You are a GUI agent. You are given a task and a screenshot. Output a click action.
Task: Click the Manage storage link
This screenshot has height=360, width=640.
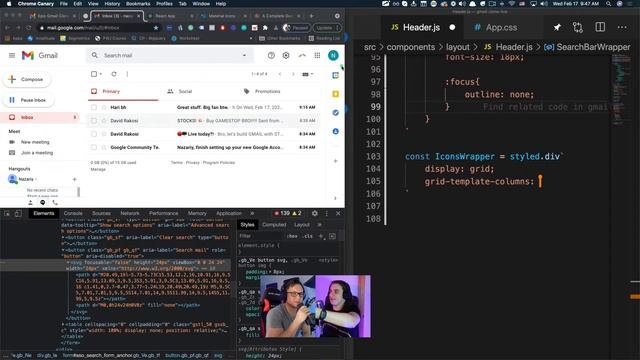click(x=98, y=169)
